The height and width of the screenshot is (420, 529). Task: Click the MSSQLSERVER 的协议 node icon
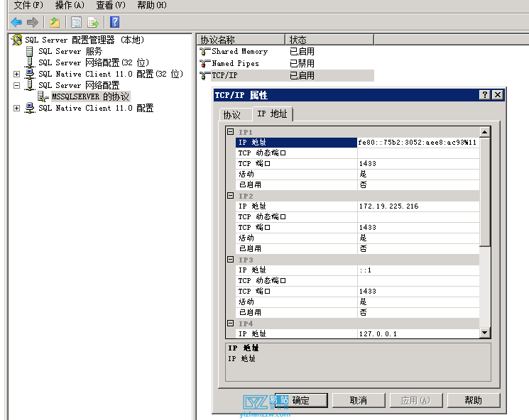tap(43, 96)
